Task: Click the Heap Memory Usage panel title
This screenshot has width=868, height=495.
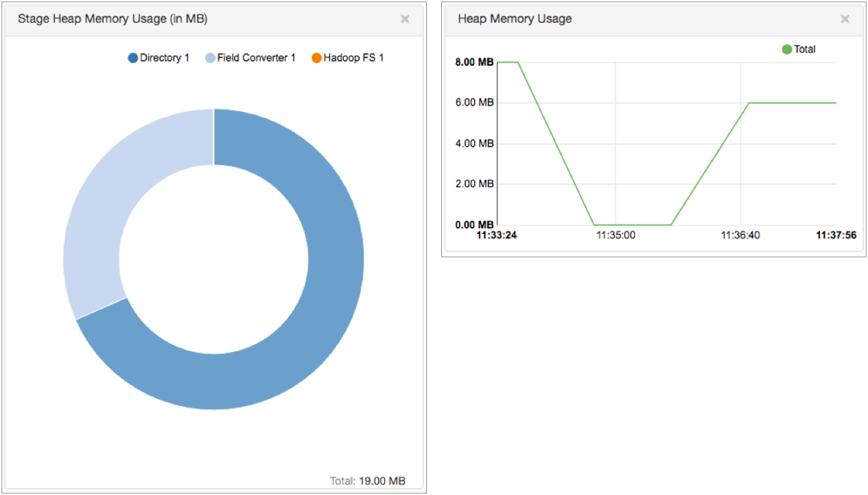Action: click(x=514, y=18)
